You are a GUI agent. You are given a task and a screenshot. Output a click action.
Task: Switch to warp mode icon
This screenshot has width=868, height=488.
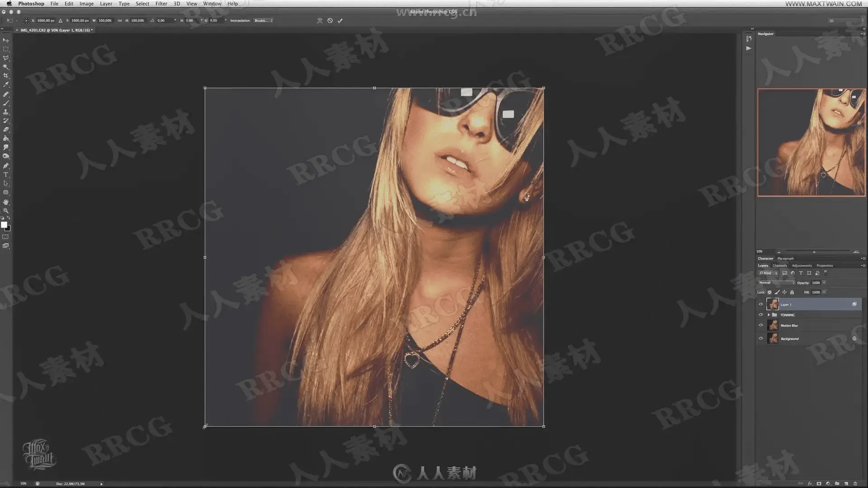[320, 21]
